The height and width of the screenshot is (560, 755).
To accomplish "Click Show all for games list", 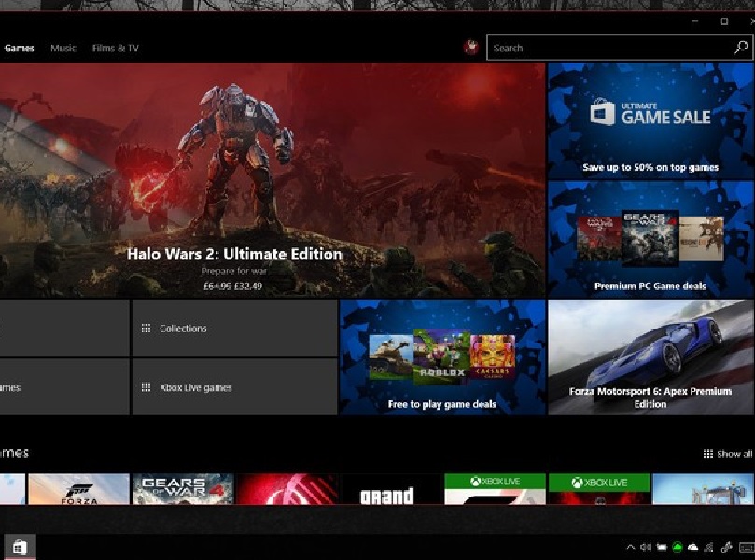I will click(728, 454).
